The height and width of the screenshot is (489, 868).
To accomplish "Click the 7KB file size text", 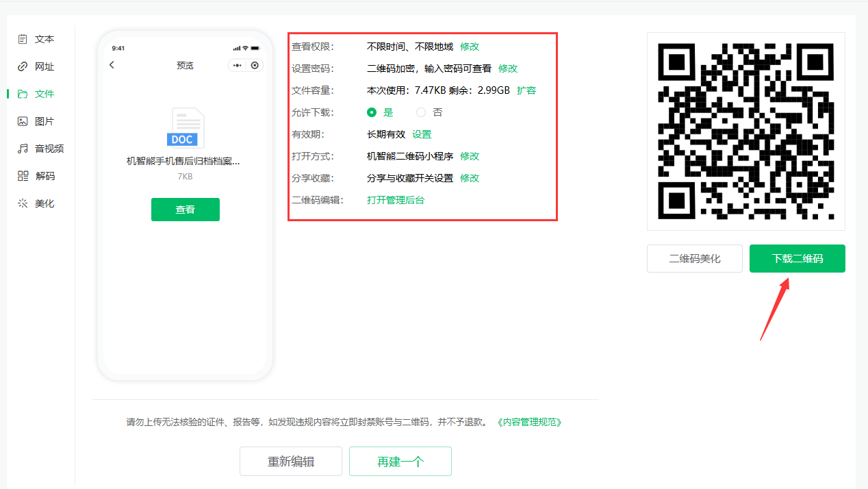I will coord(185,177).
